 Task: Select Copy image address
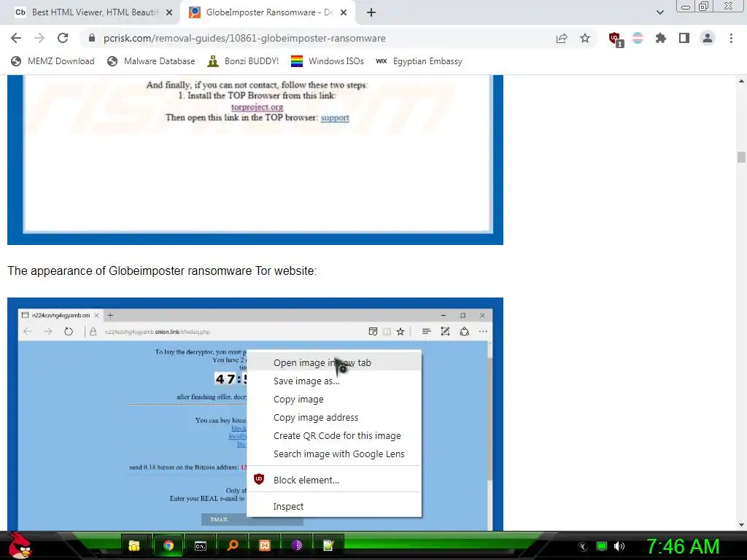334,418
